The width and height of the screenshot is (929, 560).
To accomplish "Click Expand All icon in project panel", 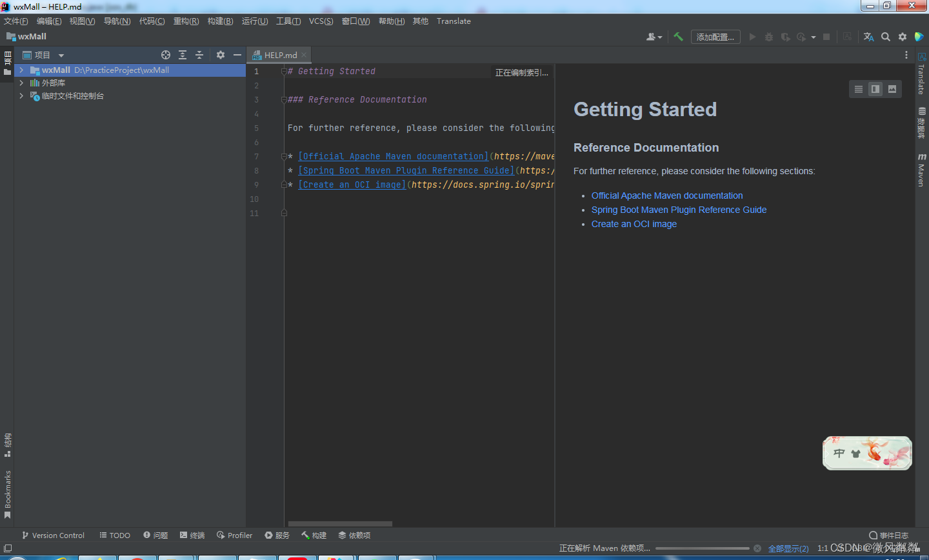I will [183, 55].
